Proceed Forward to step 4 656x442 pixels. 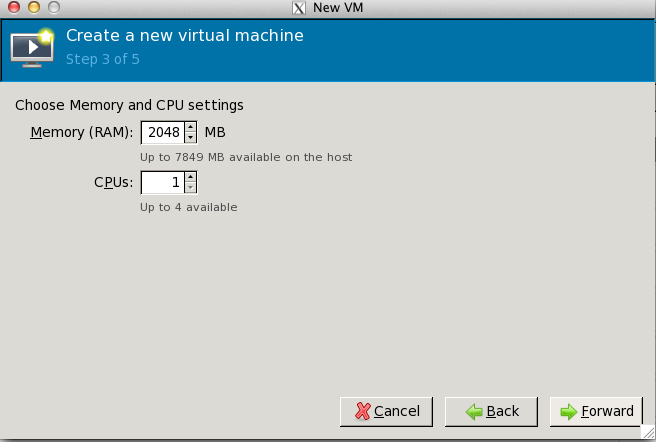(596, 412)
